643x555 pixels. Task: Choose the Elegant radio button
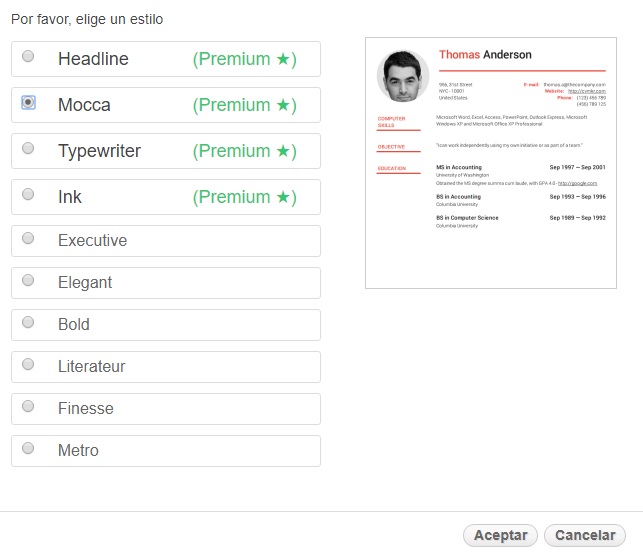pos(28,280)
